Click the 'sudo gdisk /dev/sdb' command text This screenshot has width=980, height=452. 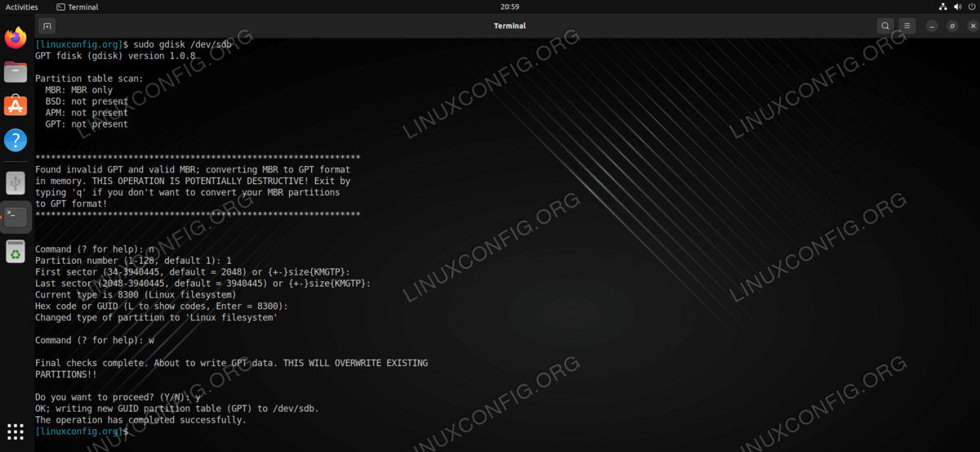pos(183,45)
